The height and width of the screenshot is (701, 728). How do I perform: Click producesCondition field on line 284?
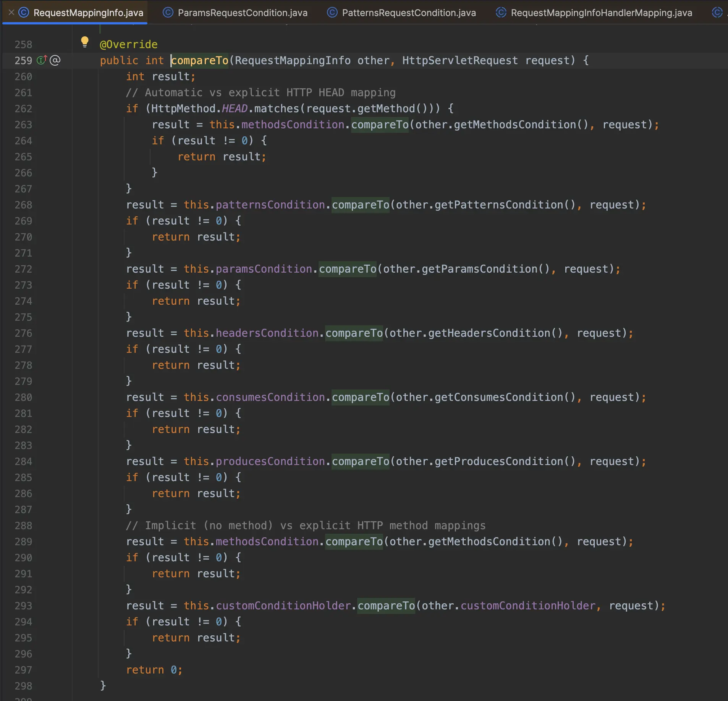pyautogui.click(x=270, y=461)
